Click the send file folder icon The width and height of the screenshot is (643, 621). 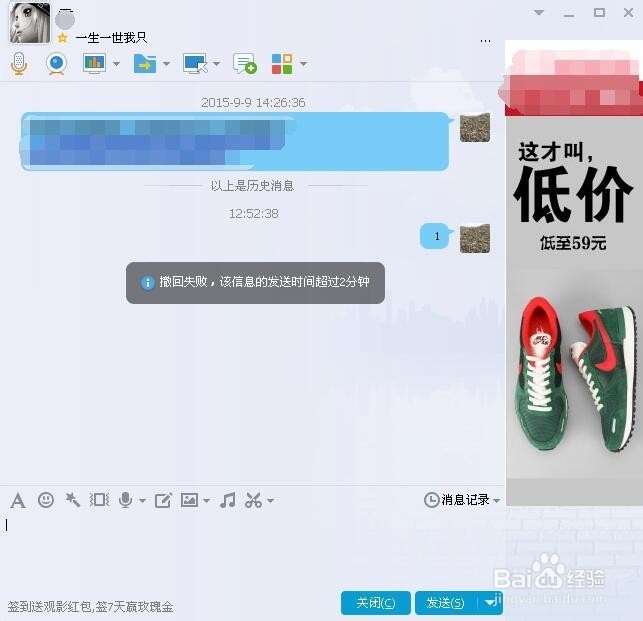coord(145,64)
